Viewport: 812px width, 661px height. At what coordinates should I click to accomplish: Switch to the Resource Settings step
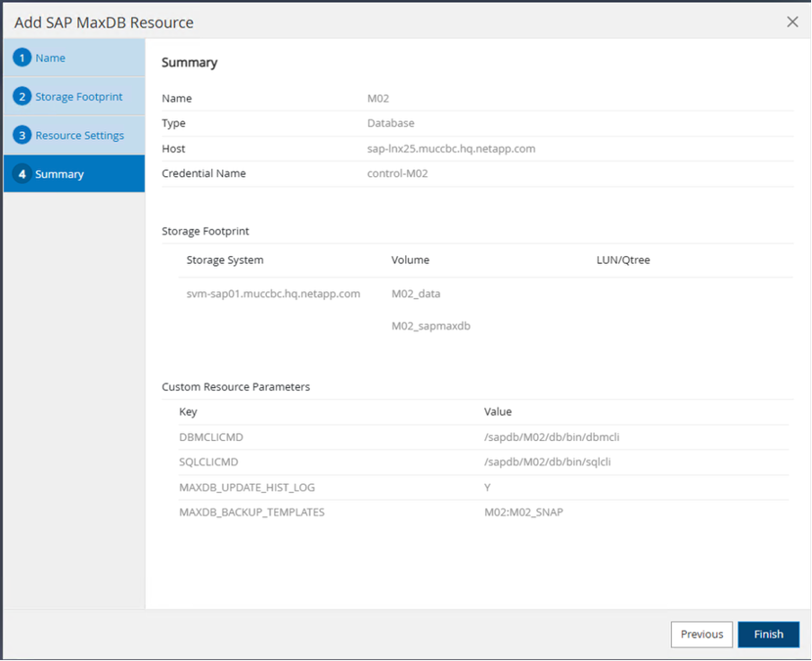(80, 136)
